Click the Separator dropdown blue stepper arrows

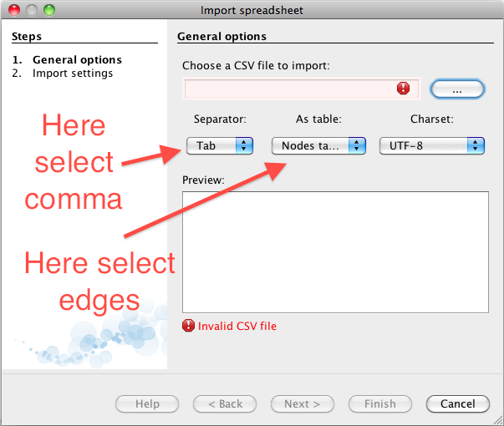pos(244,145)
